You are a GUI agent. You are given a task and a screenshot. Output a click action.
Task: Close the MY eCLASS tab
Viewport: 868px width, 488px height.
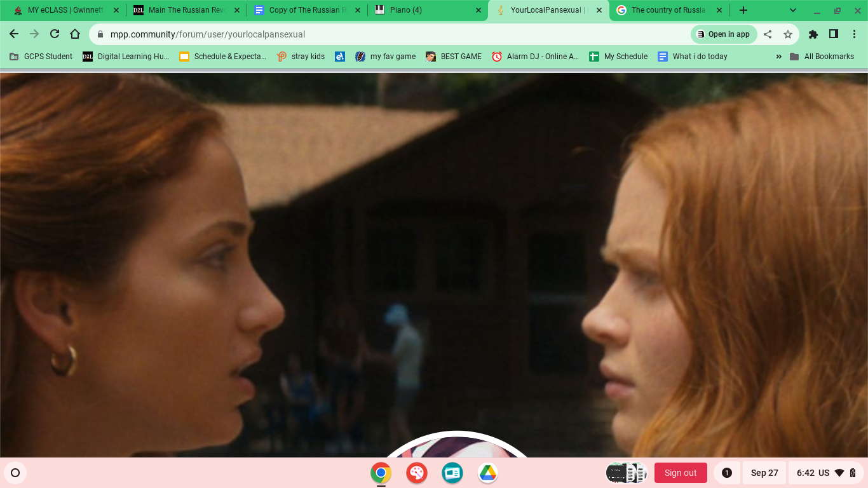click(x=116, y=10)
